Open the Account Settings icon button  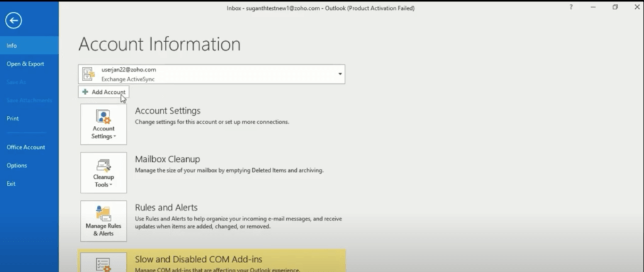(x=104, y=124)
